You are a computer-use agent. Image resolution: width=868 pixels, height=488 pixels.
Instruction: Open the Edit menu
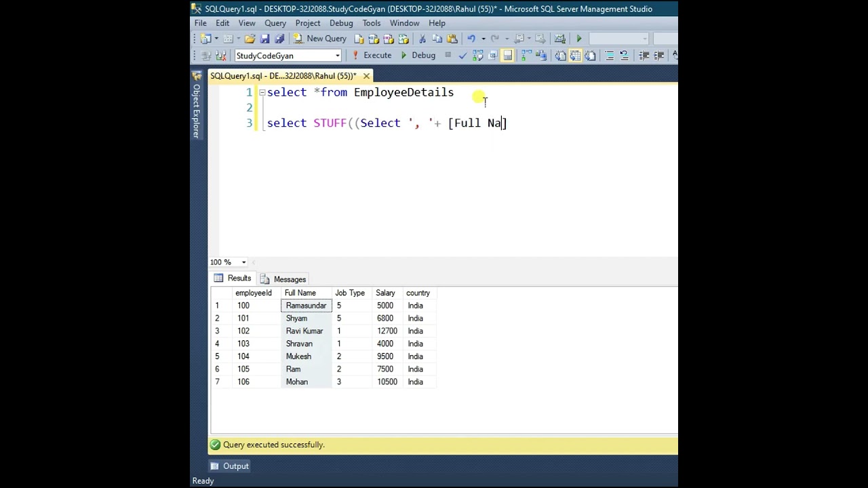click(222, 23)
